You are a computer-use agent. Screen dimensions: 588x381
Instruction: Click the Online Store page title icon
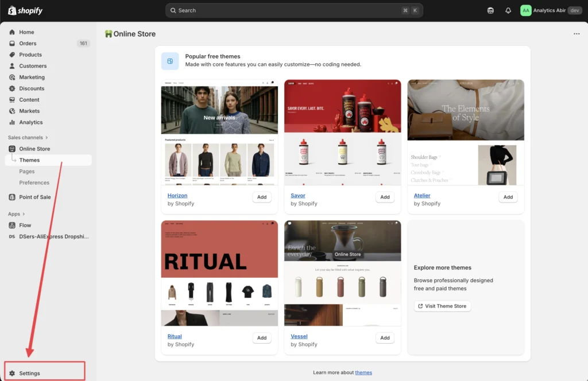click(109, 34)
